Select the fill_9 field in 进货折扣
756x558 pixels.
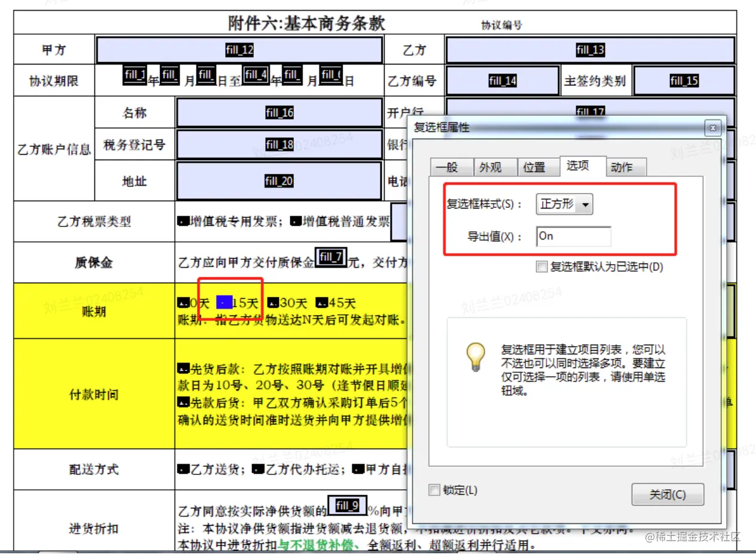coord(348,506)
